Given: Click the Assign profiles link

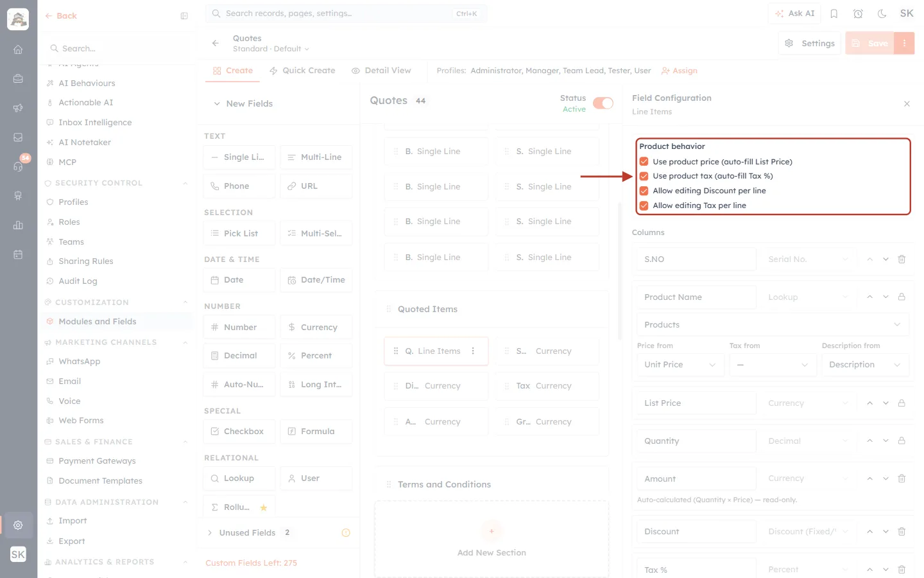Looking at the screenshot, I should [x=680, y=71].
